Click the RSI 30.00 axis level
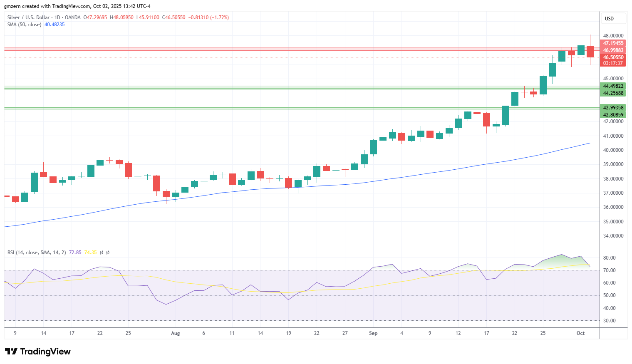This screenshot has height=364, width=632. pyautogui.click(x=609, y=321)
